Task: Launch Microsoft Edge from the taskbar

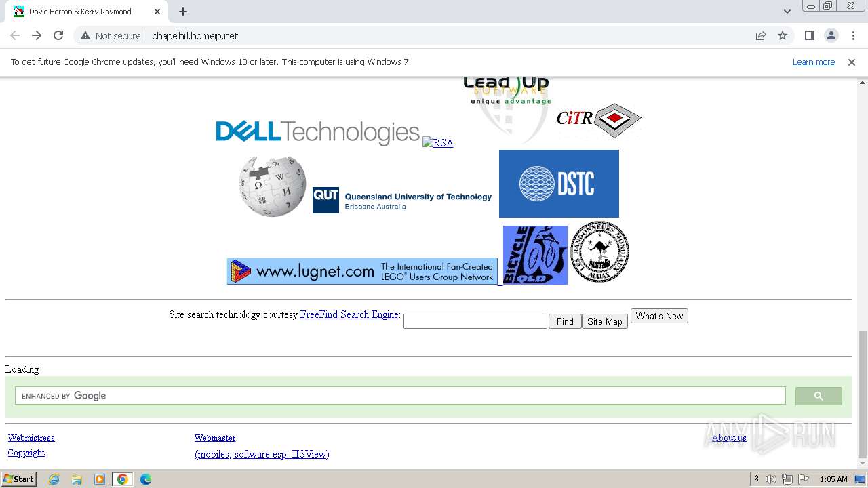Action: (x=146, y=479)
